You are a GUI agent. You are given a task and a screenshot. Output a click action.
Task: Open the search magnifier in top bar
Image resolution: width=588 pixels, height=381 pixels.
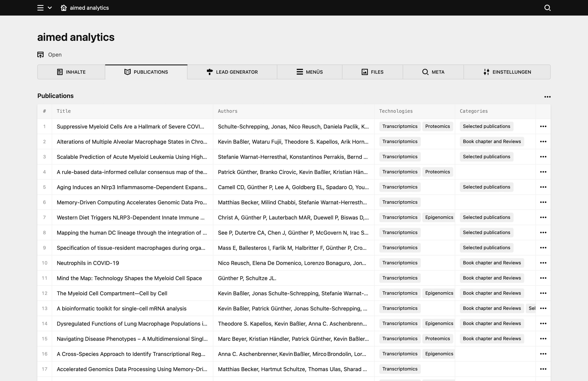point(548,8)
